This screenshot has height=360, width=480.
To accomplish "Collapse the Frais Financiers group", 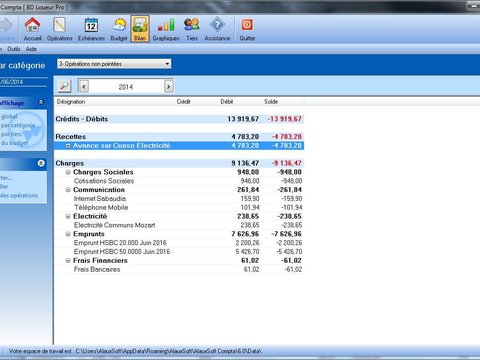I will coord(68,261).
